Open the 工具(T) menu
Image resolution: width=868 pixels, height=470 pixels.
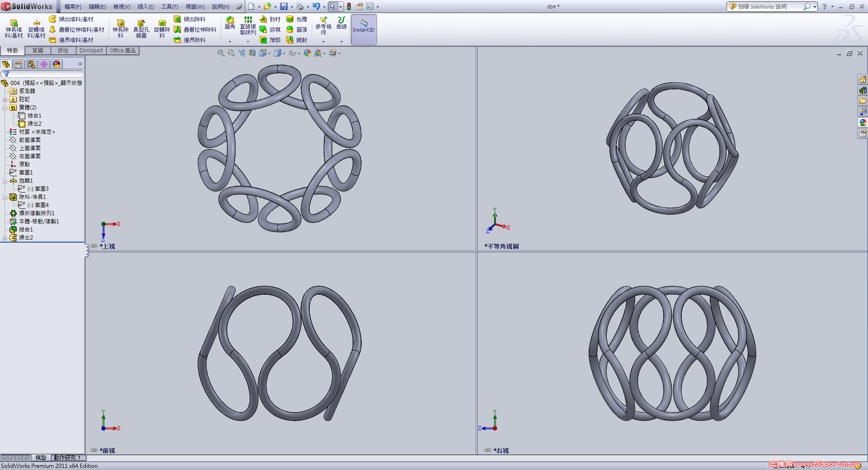pyautogui.click(x=170, y=7)
